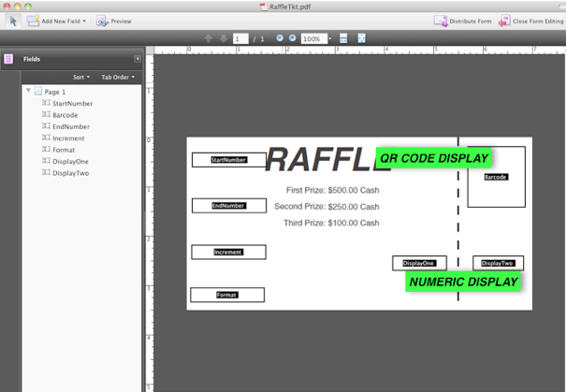This screenshot has height=392, width=566.
Task: Select Format in the fields list
Action: coord(59,150)
